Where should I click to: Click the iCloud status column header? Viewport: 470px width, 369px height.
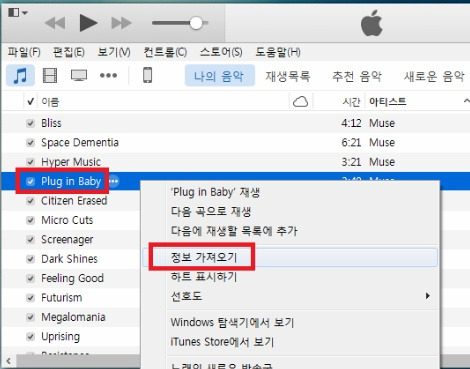300,101
